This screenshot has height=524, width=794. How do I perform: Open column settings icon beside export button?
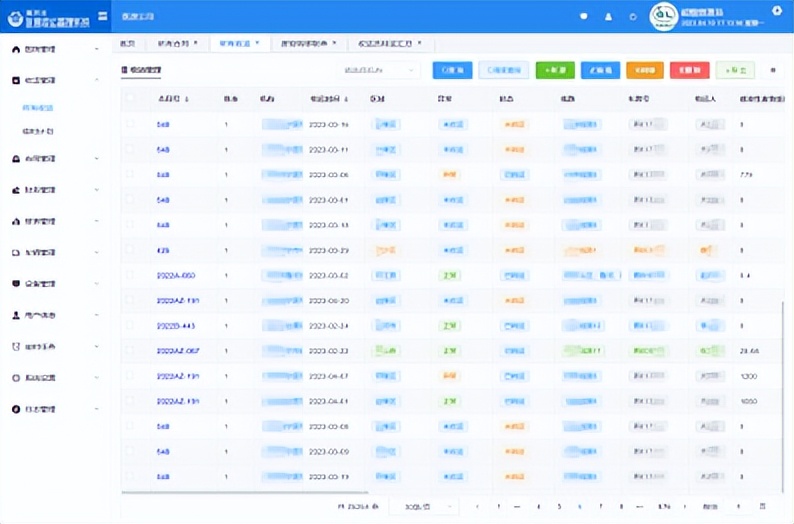(x=772, y=71)
